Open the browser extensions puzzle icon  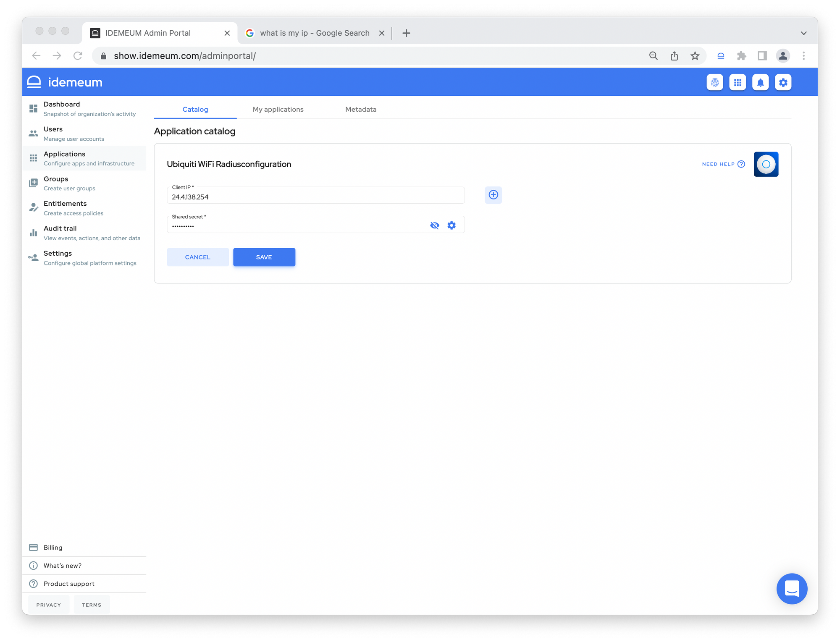[x=742, y=56]
